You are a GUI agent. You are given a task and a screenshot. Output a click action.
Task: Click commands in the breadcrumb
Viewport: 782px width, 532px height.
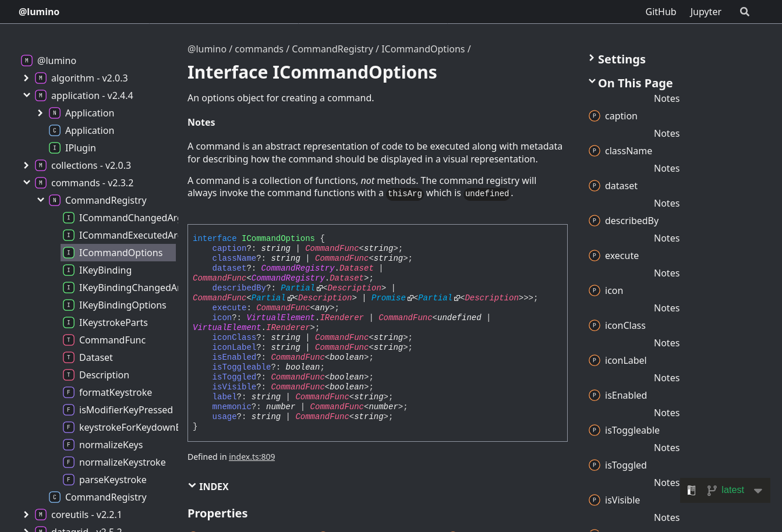(x=259, y=49)
